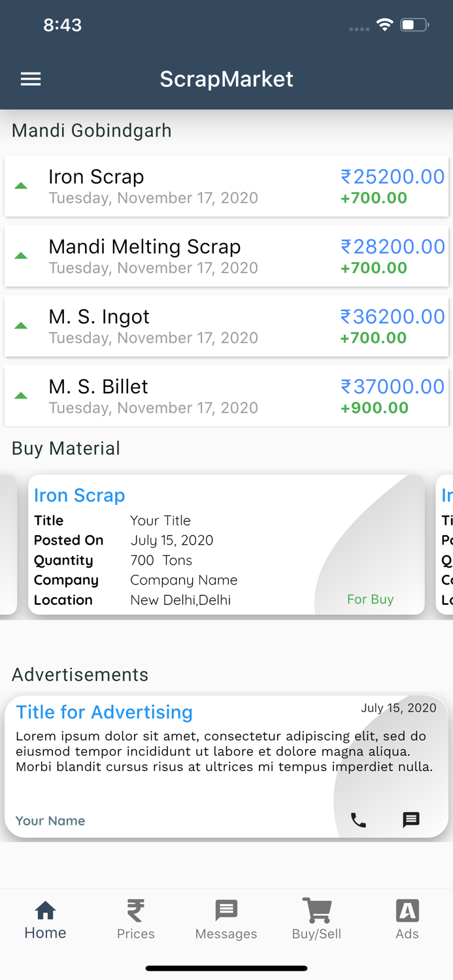Open Buy/Sell using the cart icon
The height and width of the screenshot is (980, 453).
click(x=316, y=909)
